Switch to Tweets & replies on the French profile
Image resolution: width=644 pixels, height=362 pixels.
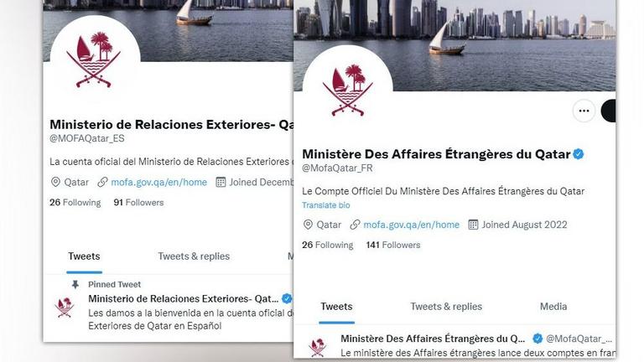(446, 307)
